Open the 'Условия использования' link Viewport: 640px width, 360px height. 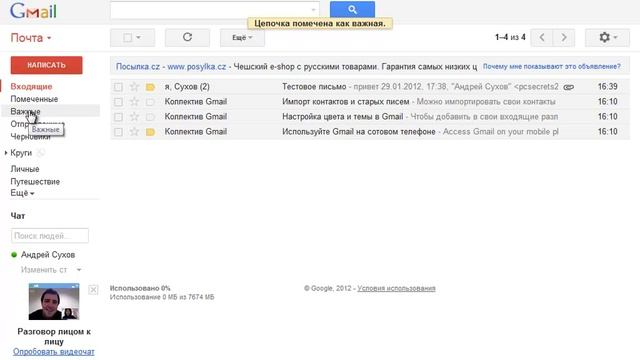coord(396,289)
